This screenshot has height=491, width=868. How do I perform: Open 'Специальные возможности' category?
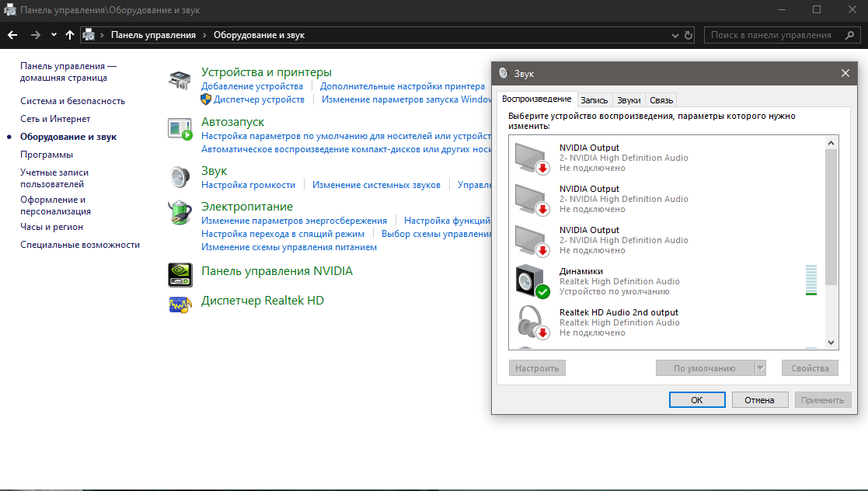[x=80, y=245]
